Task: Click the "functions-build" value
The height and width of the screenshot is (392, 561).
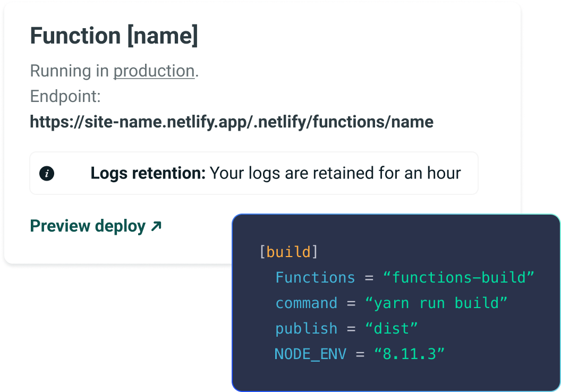Action: click(x=458, y=277)
